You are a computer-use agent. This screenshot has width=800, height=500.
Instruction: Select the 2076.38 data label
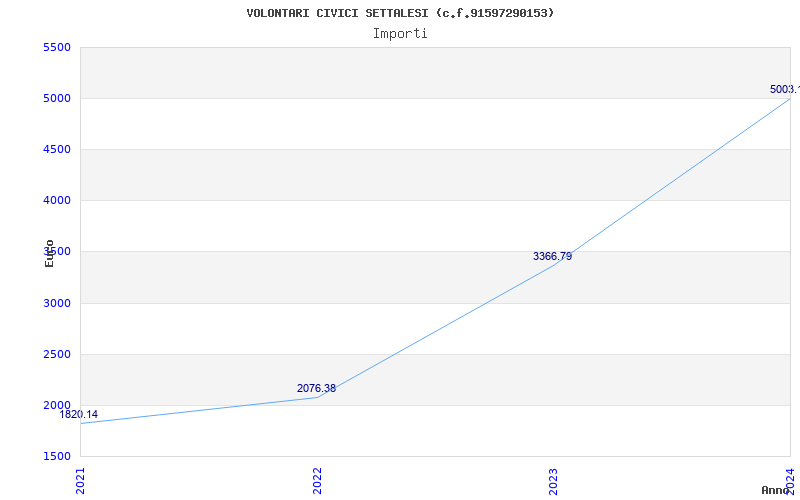[316, 388]
